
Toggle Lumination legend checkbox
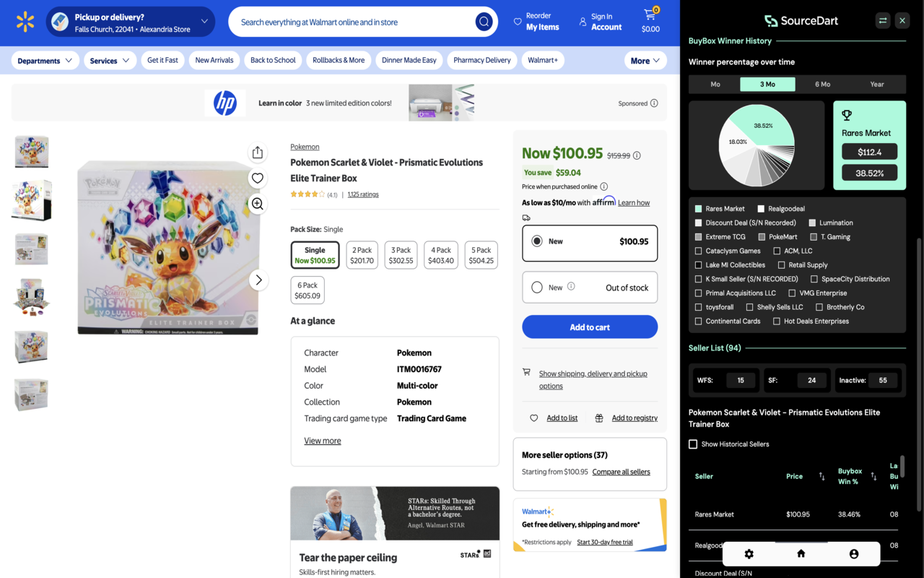click(812, 223)
